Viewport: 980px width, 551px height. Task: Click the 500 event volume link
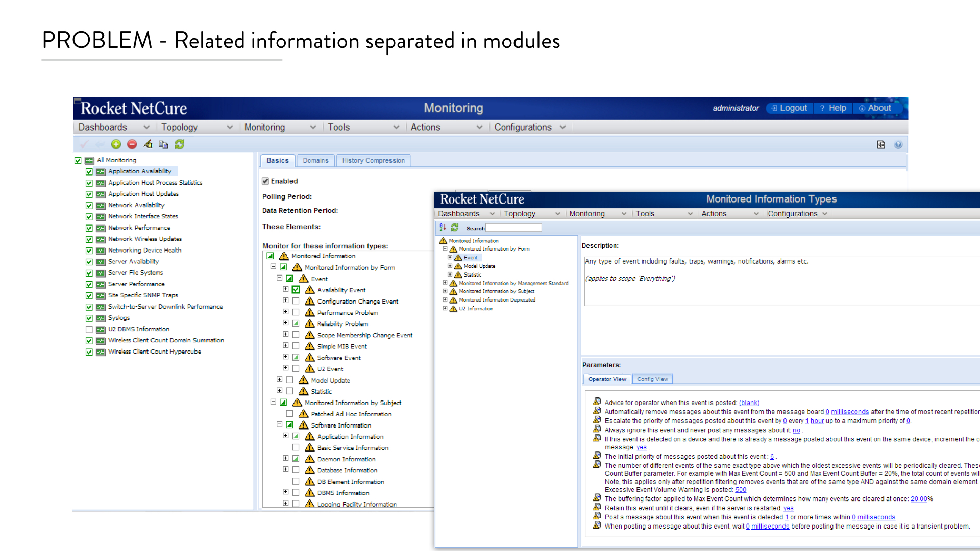pos(741,490)
